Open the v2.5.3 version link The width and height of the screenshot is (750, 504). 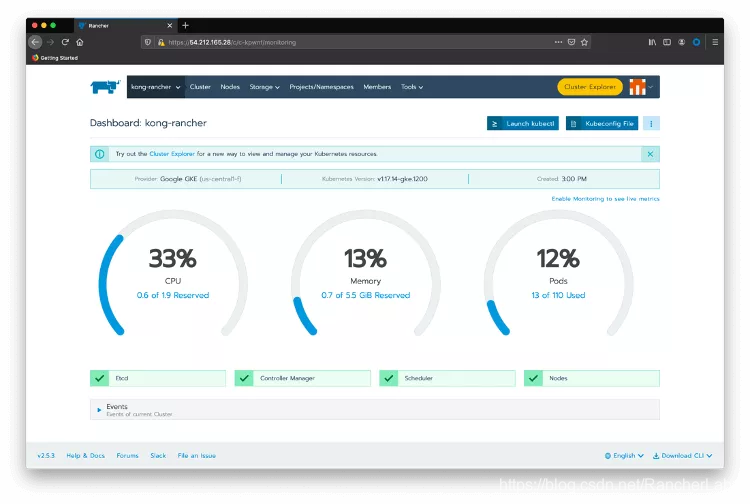[x=46, y=456]
